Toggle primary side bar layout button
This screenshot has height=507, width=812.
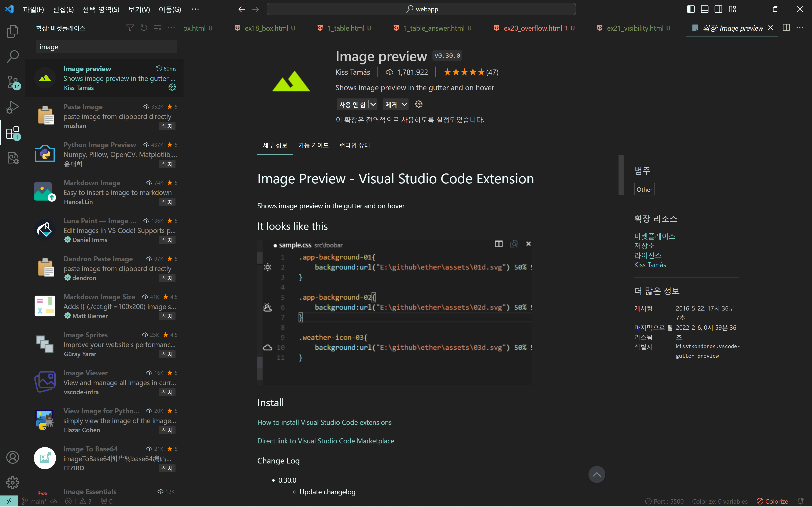coord(691,9)
